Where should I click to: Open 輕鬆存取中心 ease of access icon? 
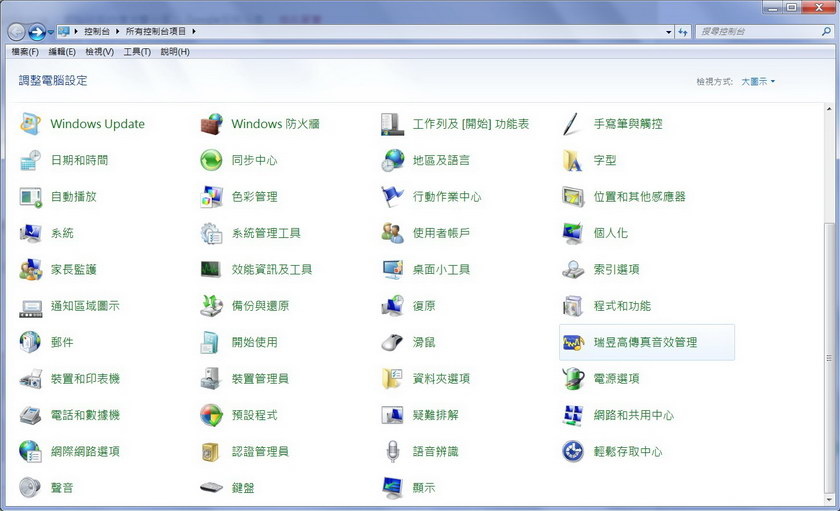pyautogui.click(x=573, y=452)
